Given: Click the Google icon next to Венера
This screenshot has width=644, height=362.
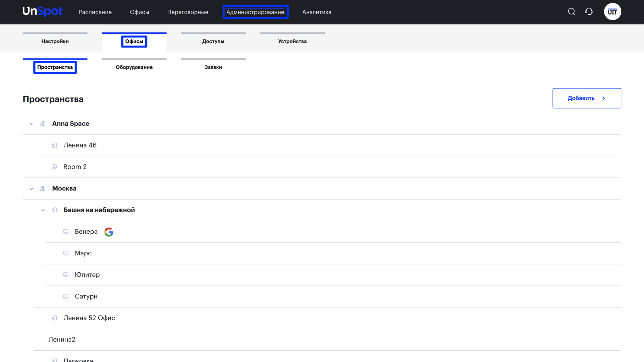Looking at the screenshot, I should tap(109, 232).
